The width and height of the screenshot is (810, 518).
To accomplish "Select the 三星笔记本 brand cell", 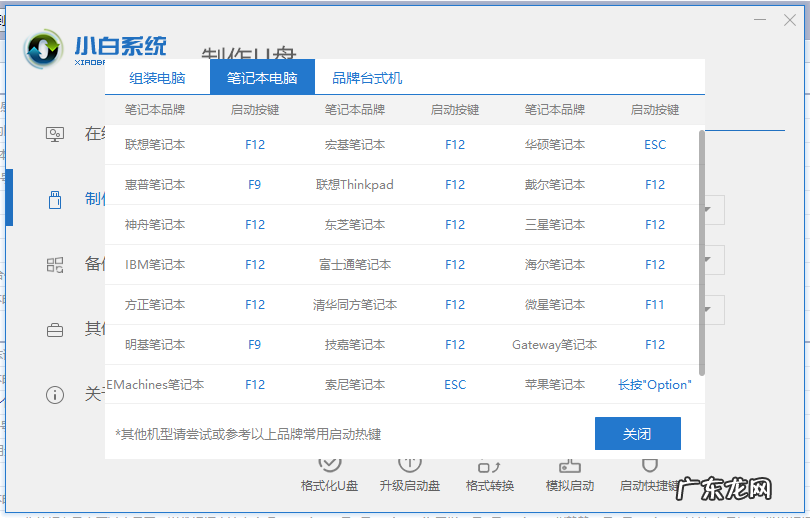I will pos(555,225).
